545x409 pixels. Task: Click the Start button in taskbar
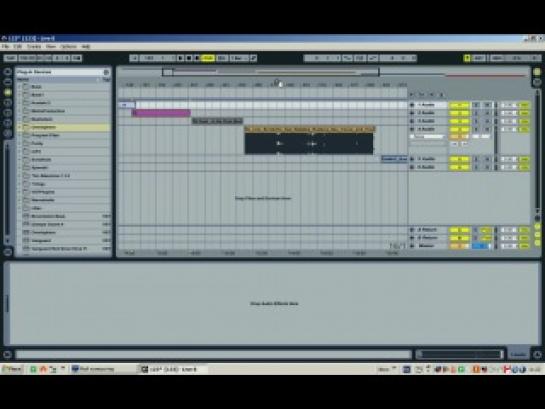(13, 369)
